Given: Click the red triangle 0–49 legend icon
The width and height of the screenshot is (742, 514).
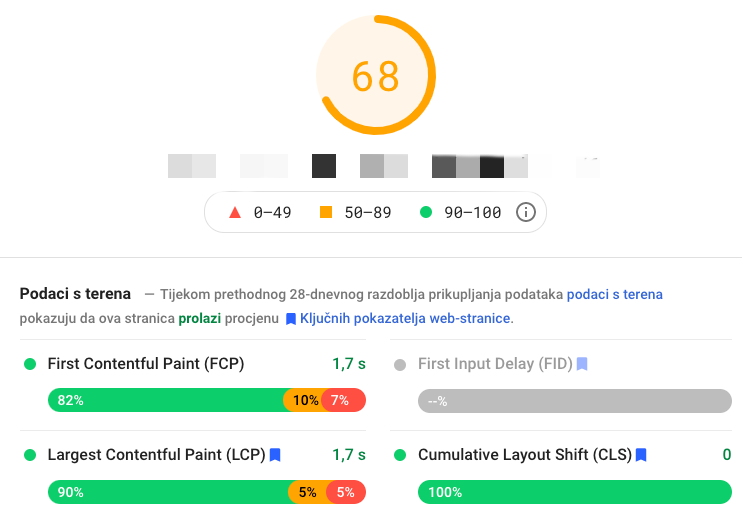Looking at the screenshot, I should pyautogui.click(x=235, y=213).
